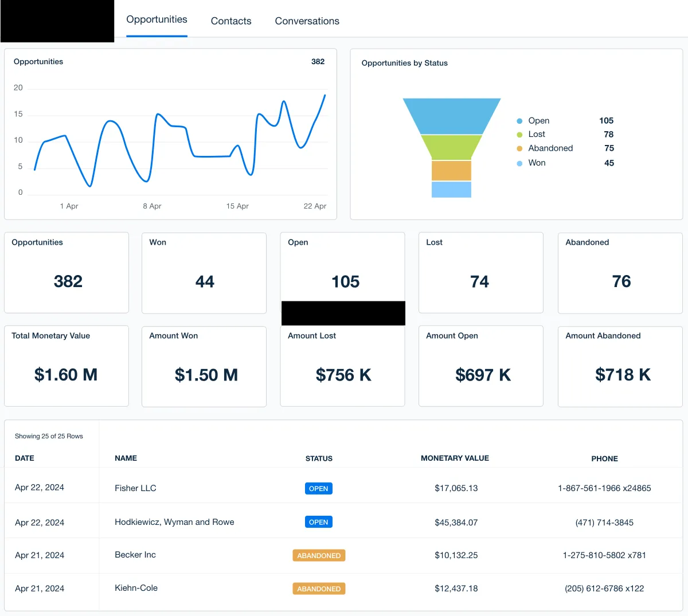The height and width of the screenshot is (616, 688).
Task: Select the Opportunities tab
Action: coord(157,19)
